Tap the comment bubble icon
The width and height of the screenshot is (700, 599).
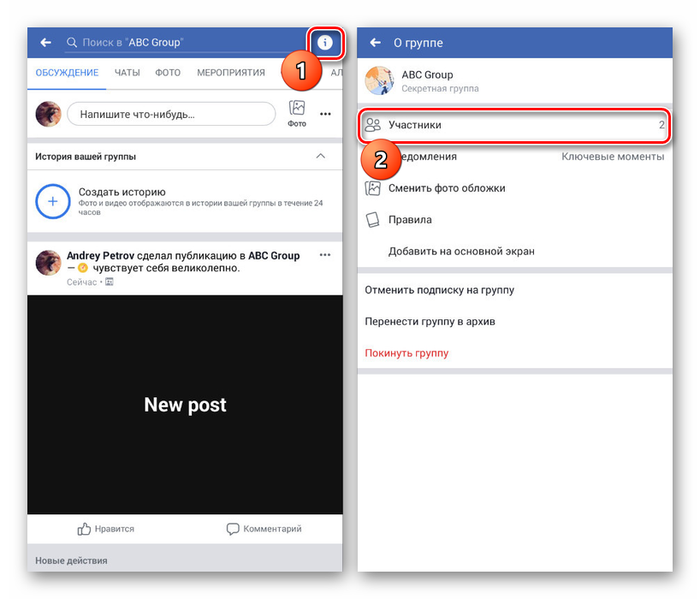pyautogui.click(x=233, y=529)
